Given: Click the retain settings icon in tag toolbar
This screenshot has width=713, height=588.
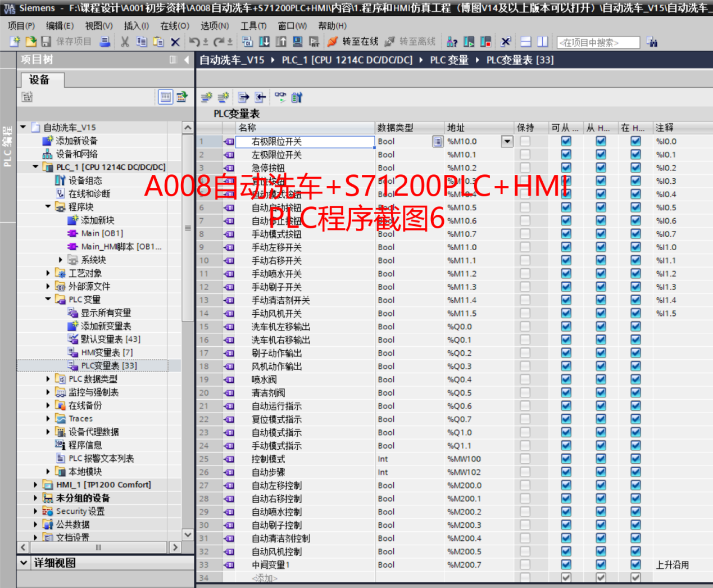Looking at the screenshot, I should tap(297, 97).
